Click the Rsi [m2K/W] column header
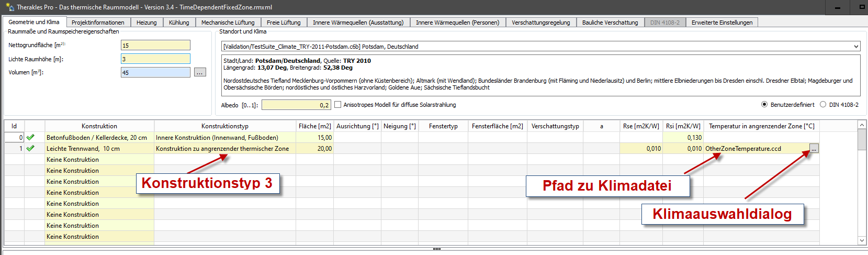 tap(683, 126)
